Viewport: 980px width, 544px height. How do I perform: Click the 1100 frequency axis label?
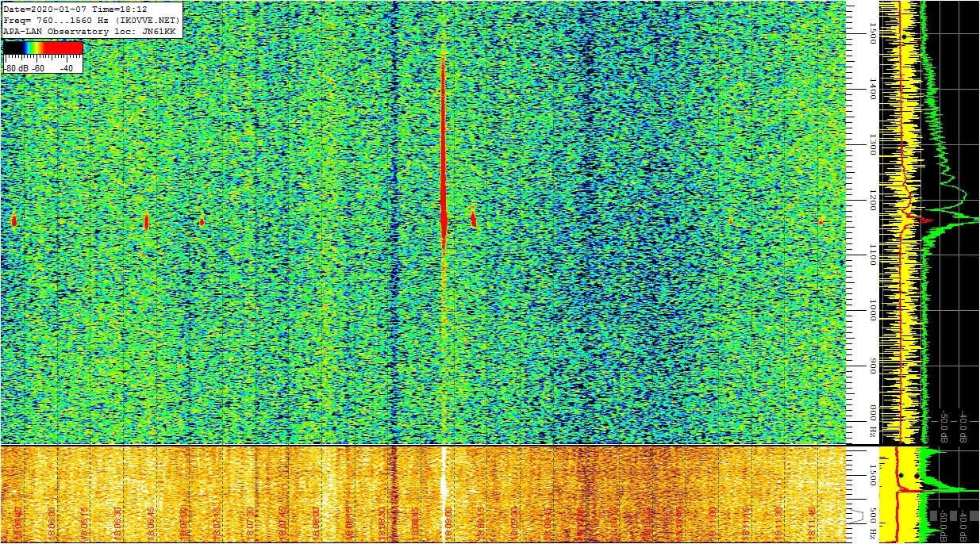coord(871,255)
